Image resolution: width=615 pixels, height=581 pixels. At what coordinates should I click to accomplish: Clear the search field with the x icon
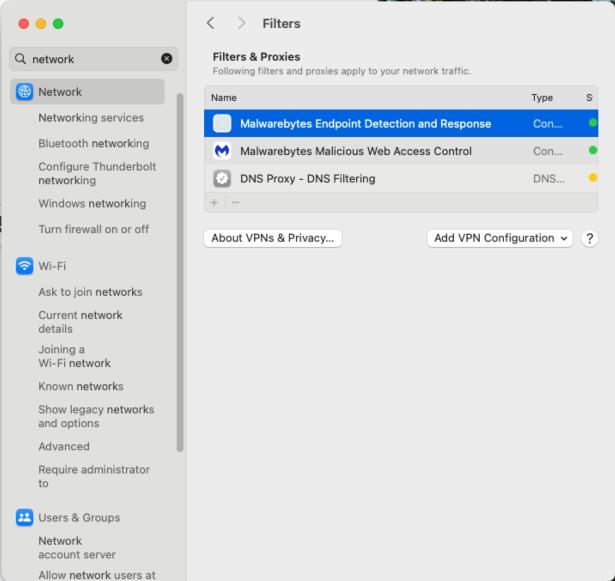(167, 58)
